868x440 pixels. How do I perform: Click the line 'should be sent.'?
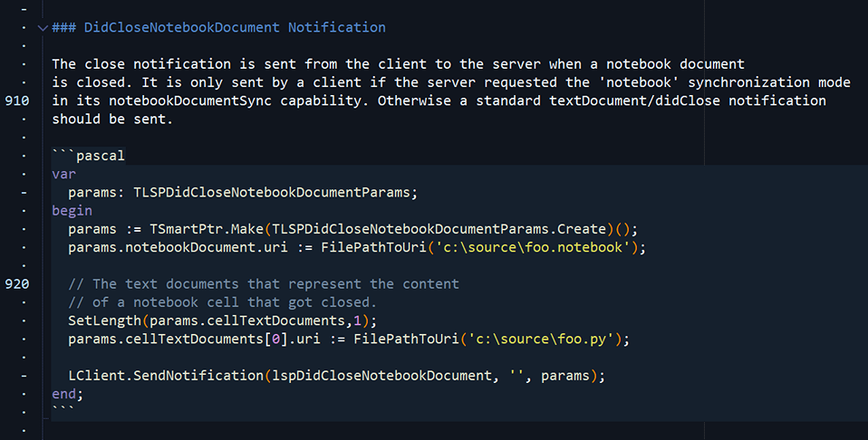[112, 119]
